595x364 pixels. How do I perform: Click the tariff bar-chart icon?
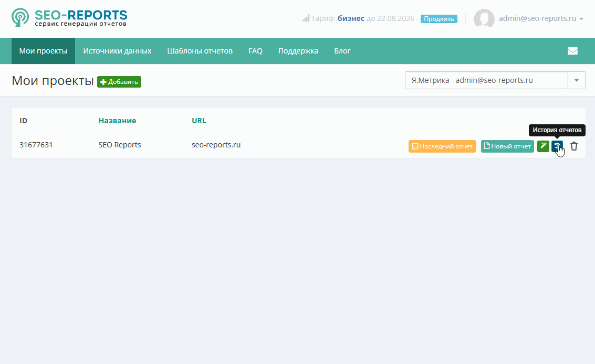[306, 18]
